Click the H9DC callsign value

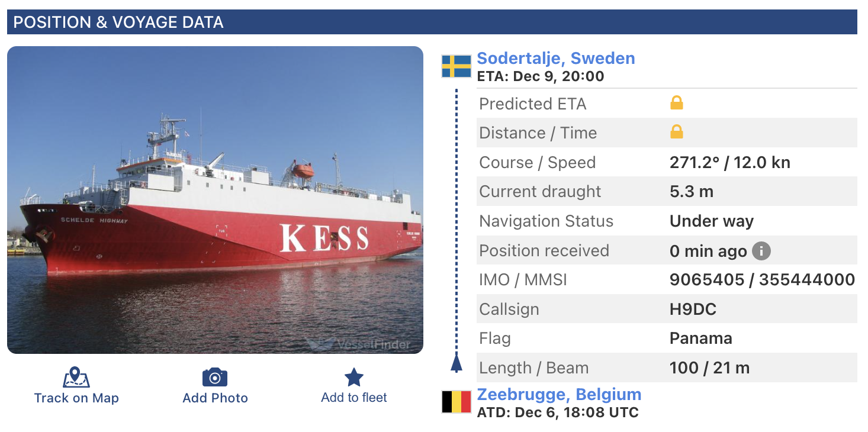point(693,310)
